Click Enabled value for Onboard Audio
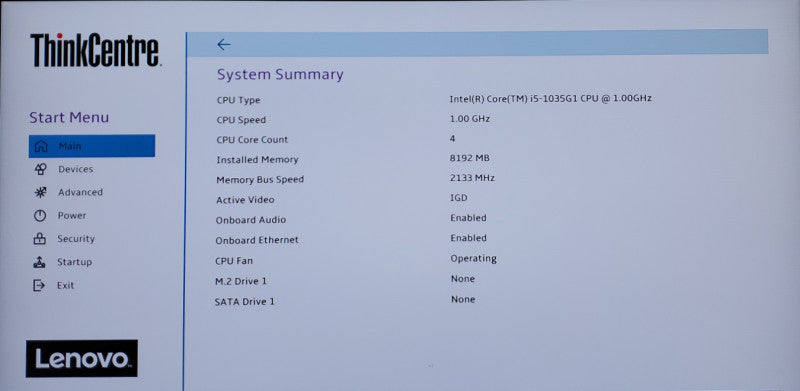This screenshot has height=391, width=800. pos(468,218)
